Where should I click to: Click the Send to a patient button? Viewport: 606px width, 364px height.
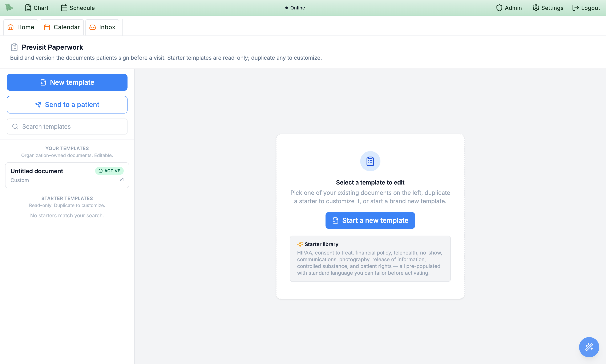tap(67, 105)
